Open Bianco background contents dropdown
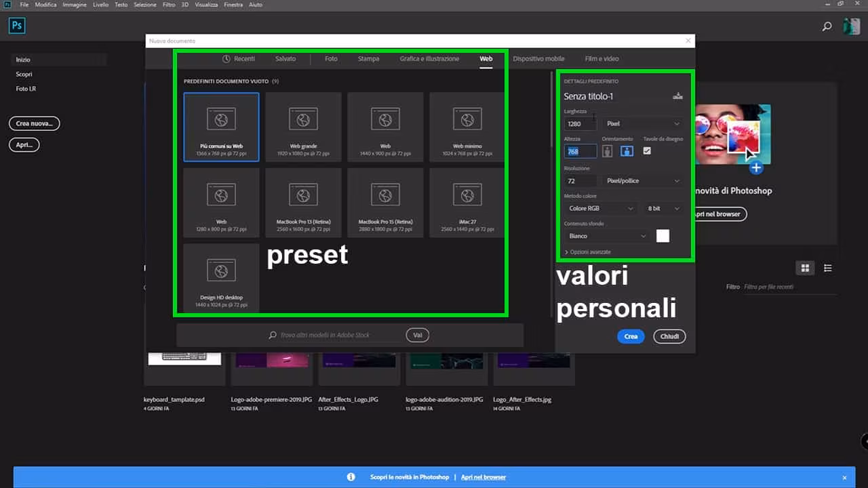Screen dimensions: 868x488 pos(607,236)
